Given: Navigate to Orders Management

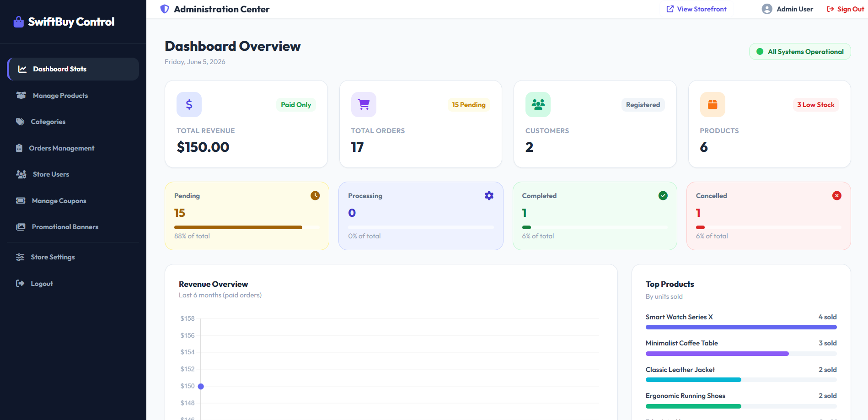Looking at the screenshot, I should (73, 148).
